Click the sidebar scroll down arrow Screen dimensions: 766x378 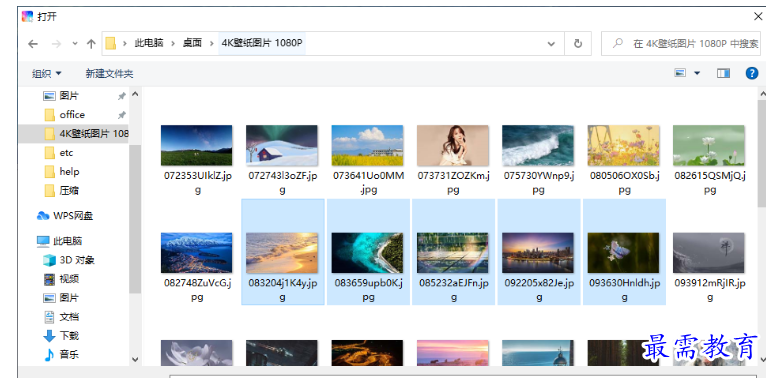tap(135, 359)
